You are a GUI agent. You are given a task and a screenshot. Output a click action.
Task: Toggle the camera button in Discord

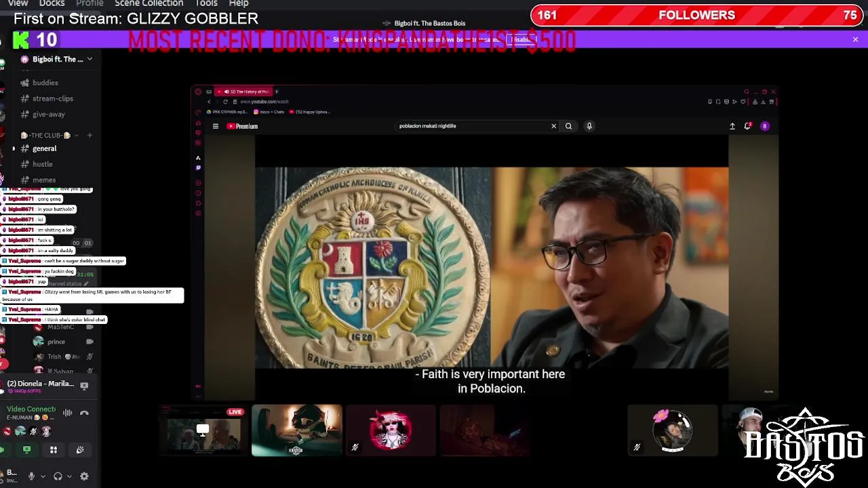click(x=2, y=449)
